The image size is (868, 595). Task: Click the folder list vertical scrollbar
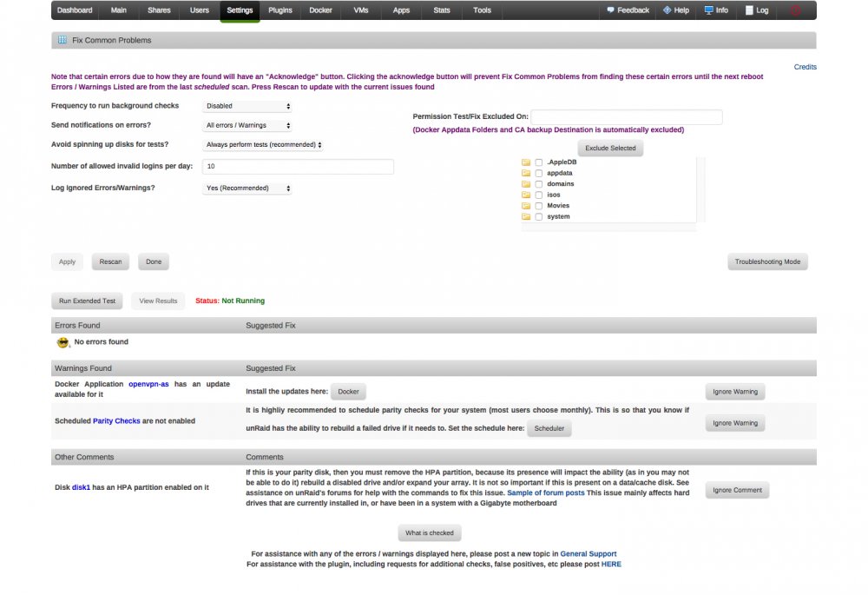[700, 189]
